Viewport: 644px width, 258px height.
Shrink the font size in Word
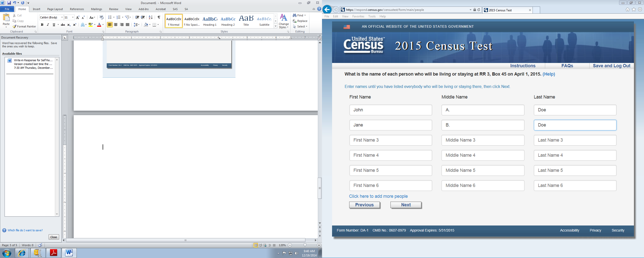click(x=83, y=17)
